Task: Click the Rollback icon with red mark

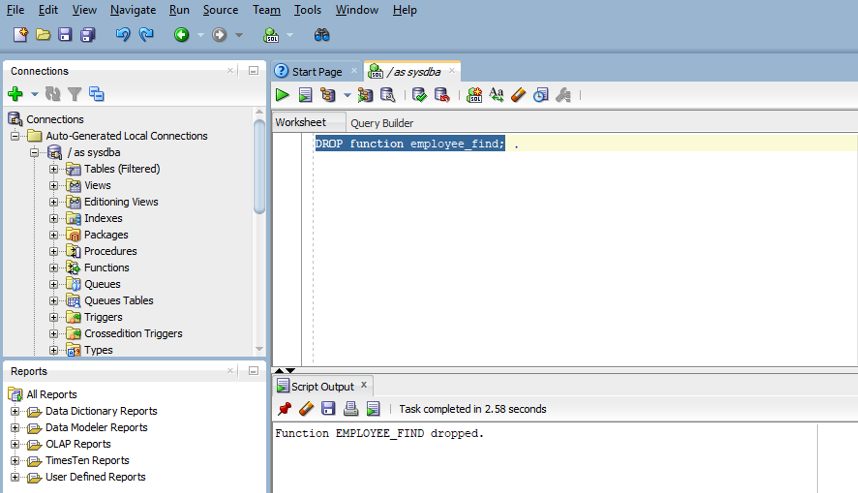Action: 442,95
